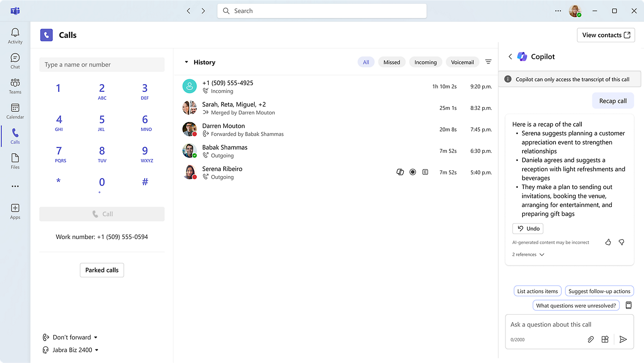This screenshot has height=363, width=644.
Task: Choose List actions items suggestion
Action: pos(538,291)
